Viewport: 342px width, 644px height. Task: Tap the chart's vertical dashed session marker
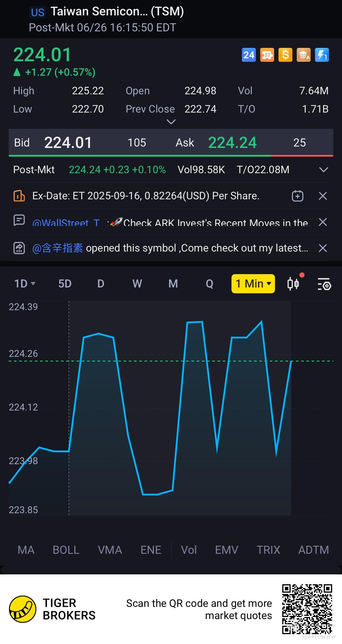pos(69,408)
